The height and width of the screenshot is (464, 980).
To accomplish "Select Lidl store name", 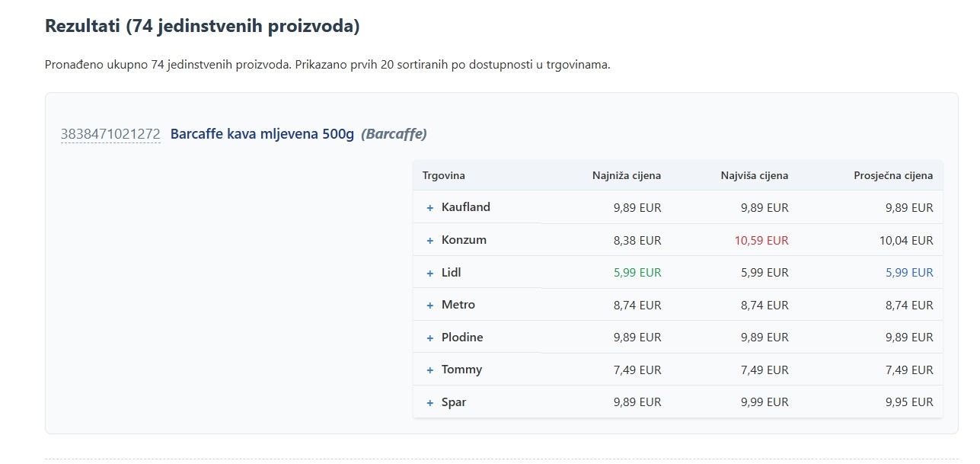I will [x=452, y=272].
